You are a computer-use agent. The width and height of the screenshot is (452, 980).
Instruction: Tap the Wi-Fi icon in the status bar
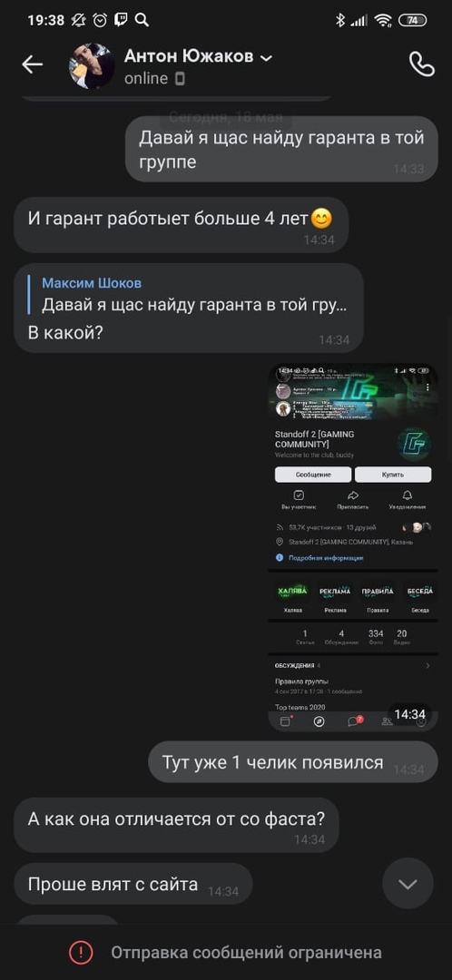(x=383, y=20)
